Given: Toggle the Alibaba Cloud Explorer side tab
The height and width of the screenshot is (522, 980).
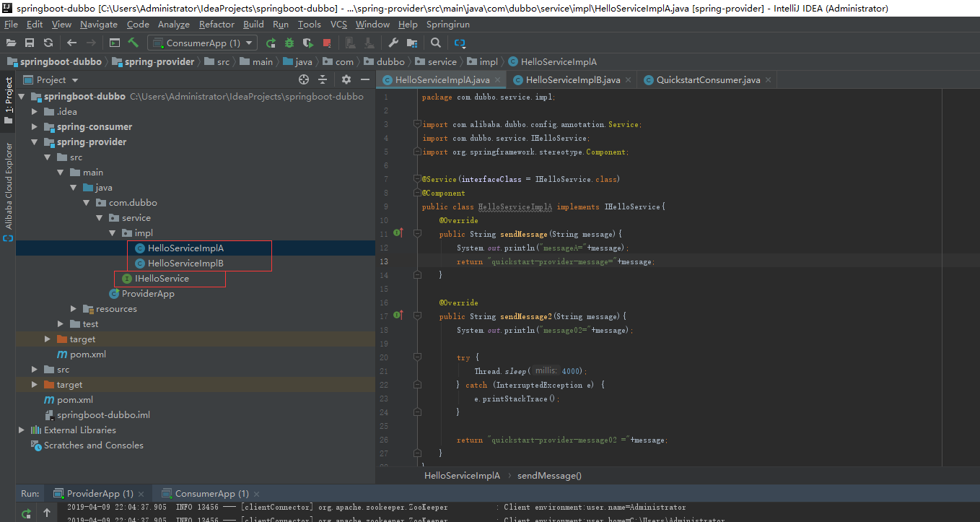Looking at the screenshot, I should 9,186.
